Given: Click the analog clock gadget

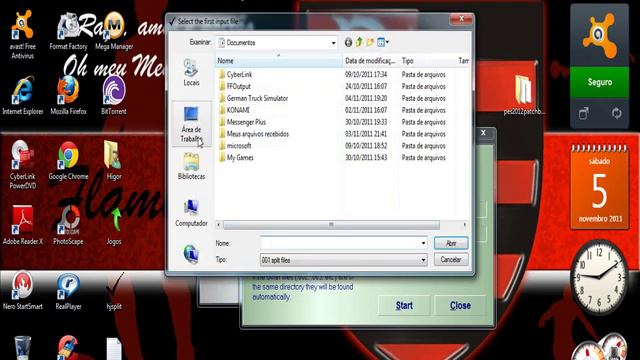Looking at the screenshot, I should pos(600,277).
